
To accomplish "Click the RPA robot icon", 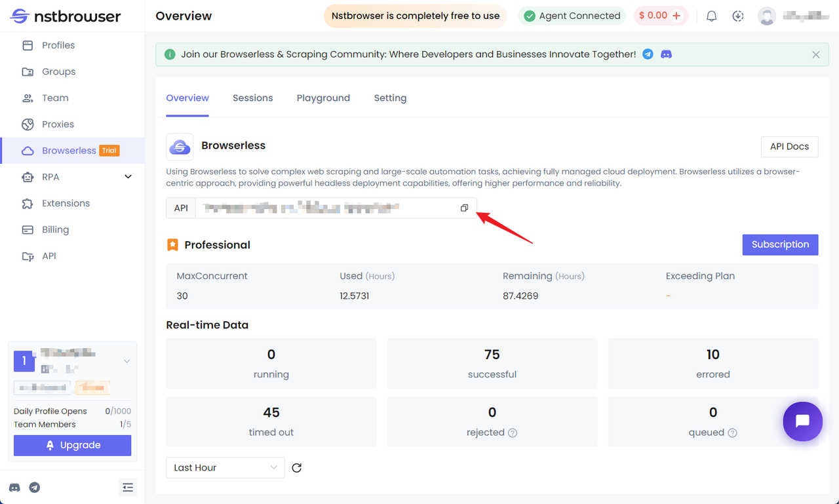I will (28, 177).
